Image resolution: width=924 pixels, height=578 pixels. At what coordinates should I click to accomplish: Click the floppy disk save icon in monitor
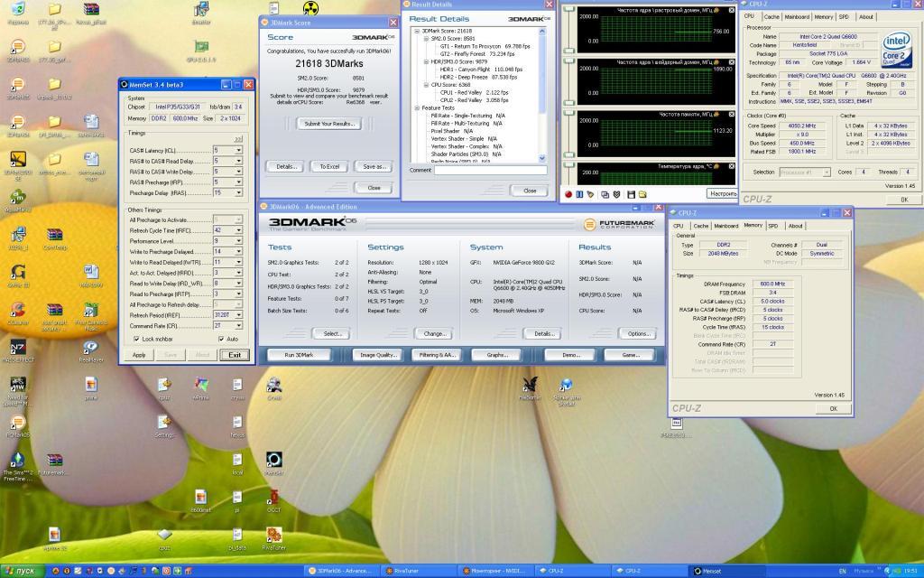click(631, 195)
